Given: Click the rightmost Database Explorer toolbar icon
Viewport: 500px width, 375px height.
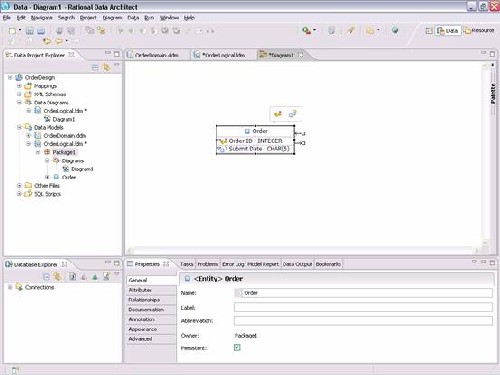Looking at the screenshot, I should click(x=106, y=277).
